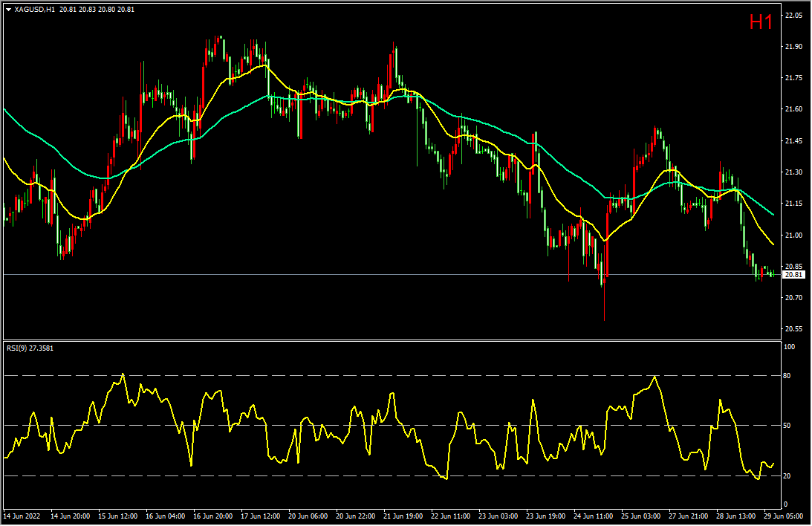Click the 16 Jun 20:00 time label

212,516
